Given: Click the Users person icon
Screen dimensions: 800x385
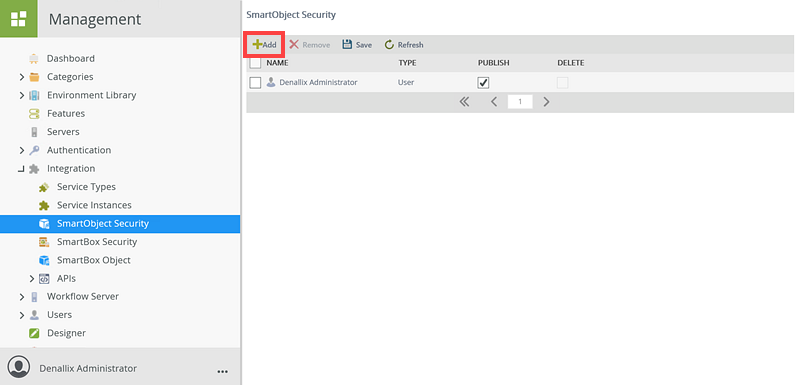Looking at the screenshot, I should [x=34, y=315].
